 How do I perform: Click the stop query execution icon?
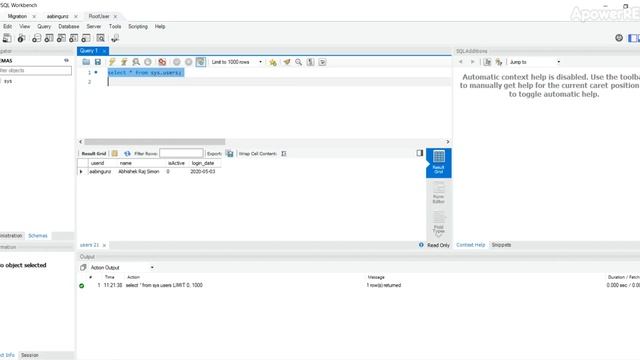(x=148, y=62)
